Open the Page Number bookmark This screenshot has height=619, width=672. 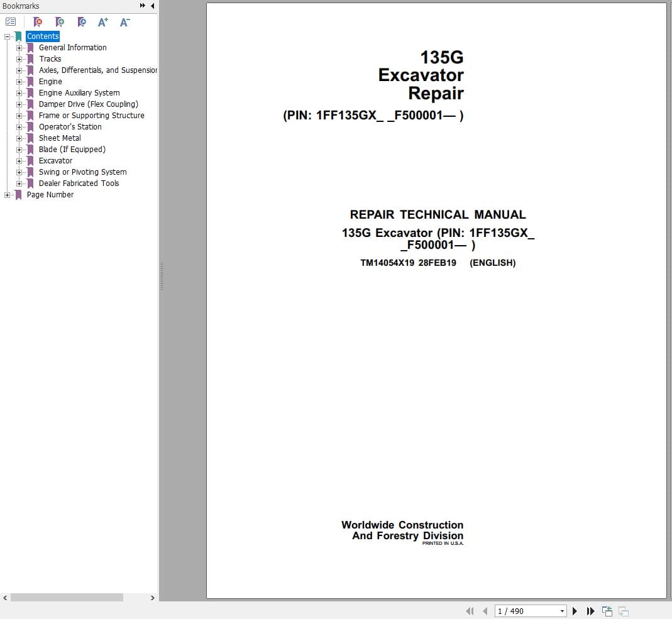coord(50,194)
